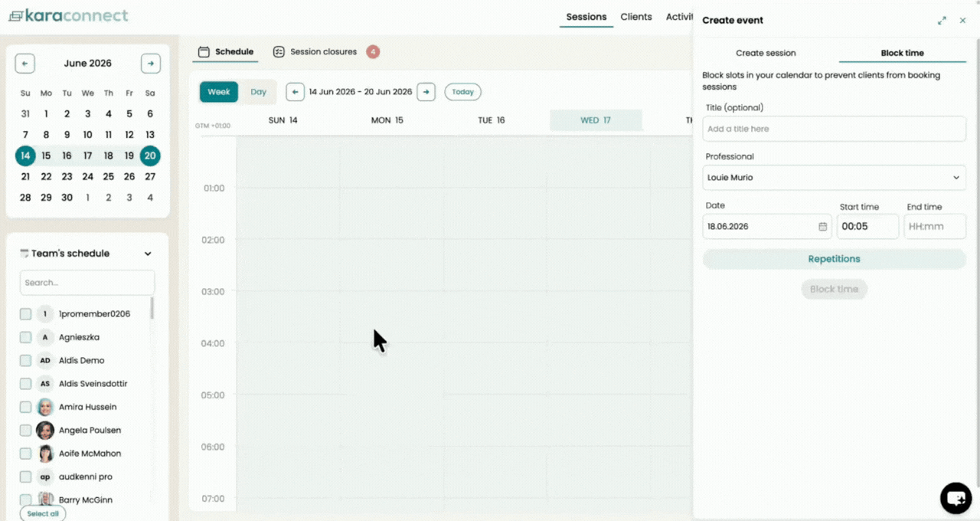The image size is (980, 521).
Task: Tick the Amira Hussein checkbox
Action: (x=26, y=407)
